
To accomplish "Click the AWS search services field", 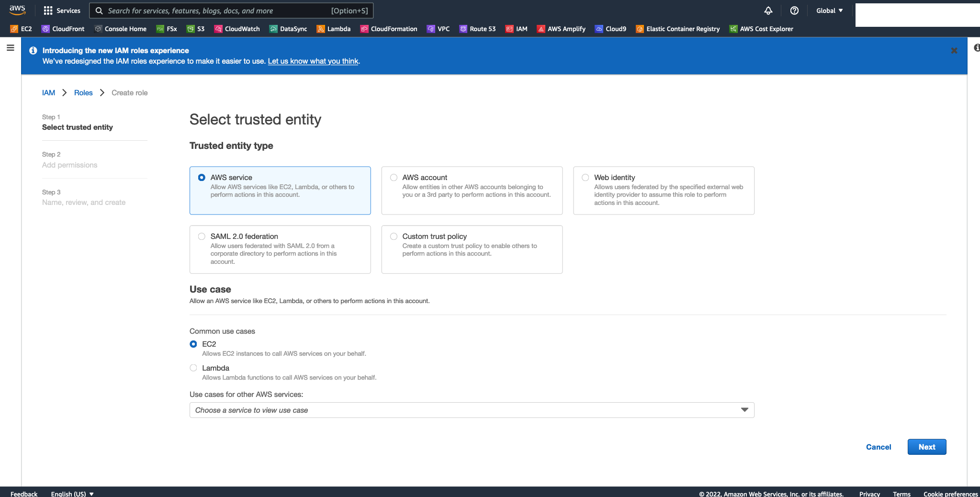I will click(x=231, y=11).
